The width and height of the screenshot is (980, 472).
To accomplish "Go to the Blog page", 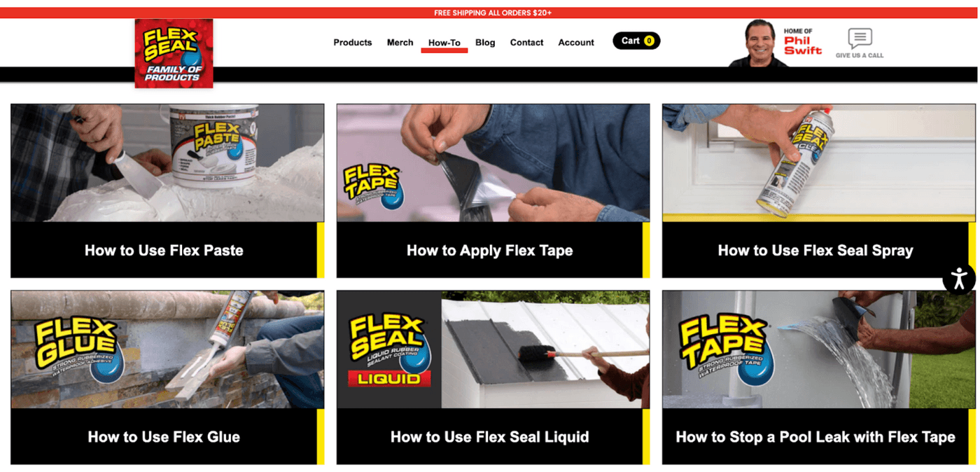I will [x=485, y=42].
